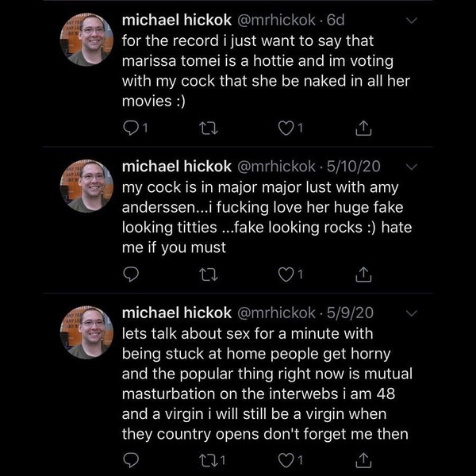
Task: Expand the 5/10/20 tweet options chevron
Action: [x=411, y=167]
